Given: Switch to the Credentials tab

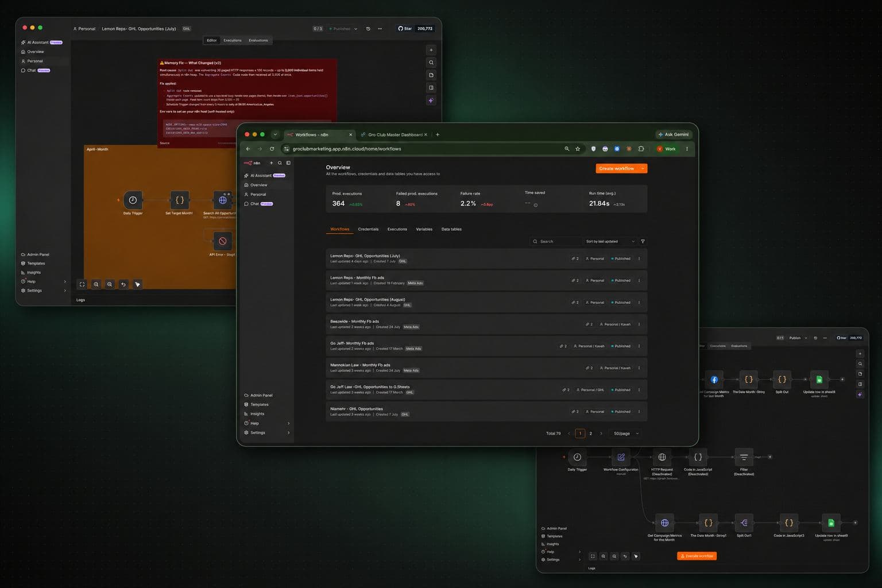Looking at the screenshot, I should (x=368, y=229).
